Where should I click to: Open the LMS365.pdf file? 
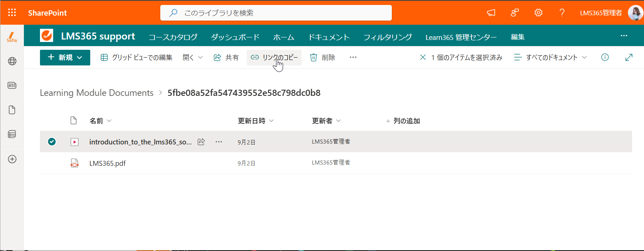[108, 163]
